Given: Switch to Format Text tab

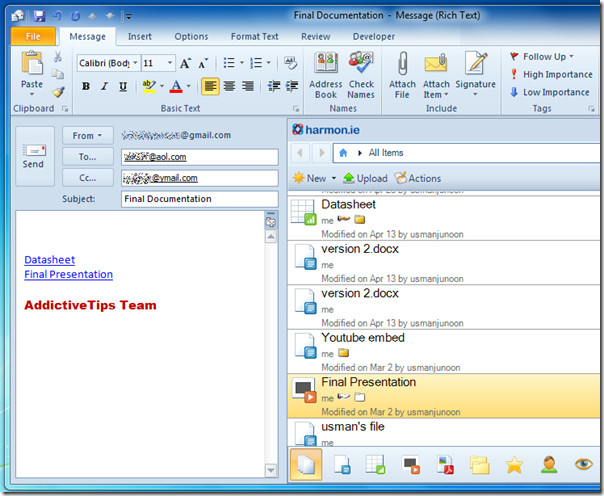Looking at the screenshot, I should [x=254, y=37].
